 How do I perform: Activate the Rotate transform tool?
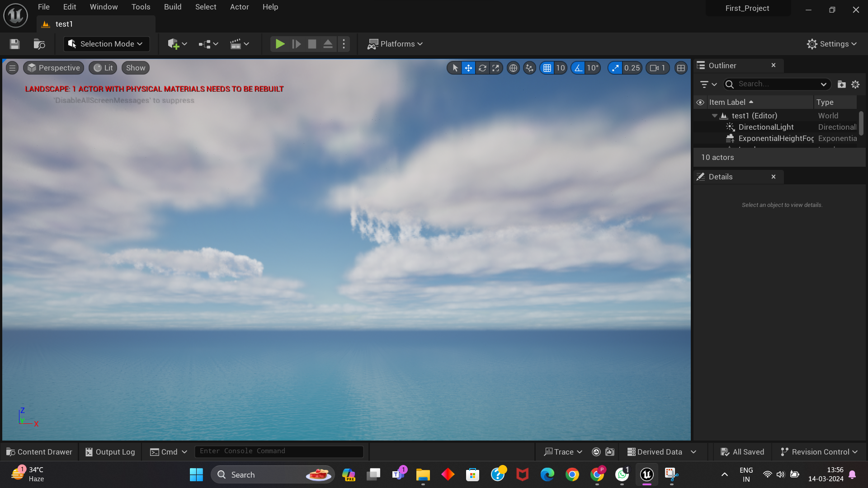coord(482,68)
